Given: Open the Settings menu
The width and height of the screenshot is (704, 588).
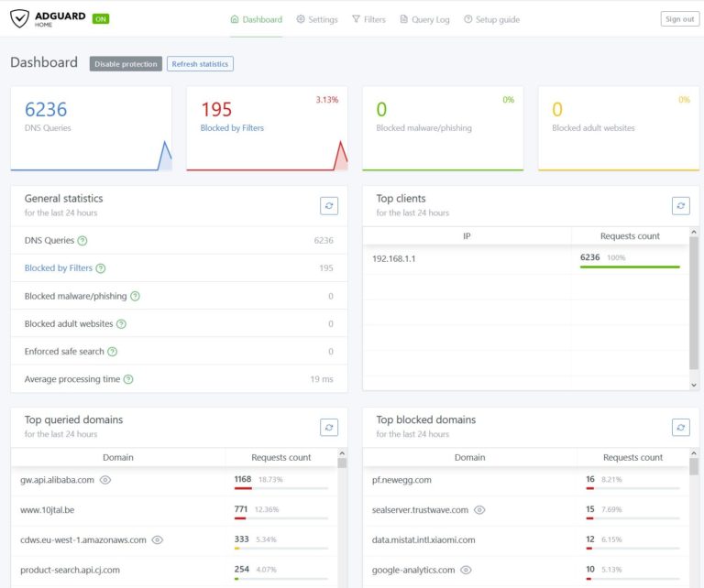Looking at the screenshot, I should pyautogui.click(x=317, y=19).
